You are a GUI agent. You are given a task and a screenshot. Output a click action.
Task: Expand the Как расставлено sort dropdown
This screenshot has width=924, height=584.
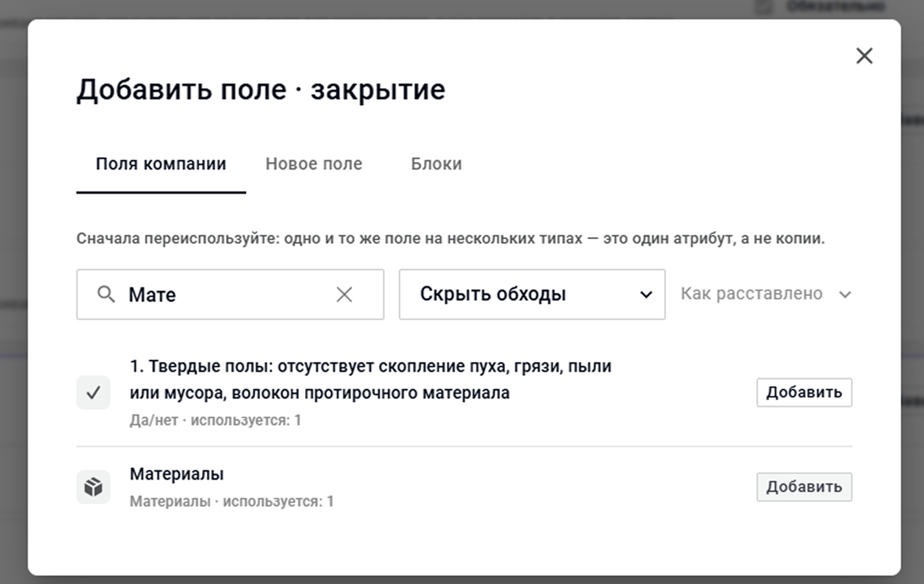[766, 294]
